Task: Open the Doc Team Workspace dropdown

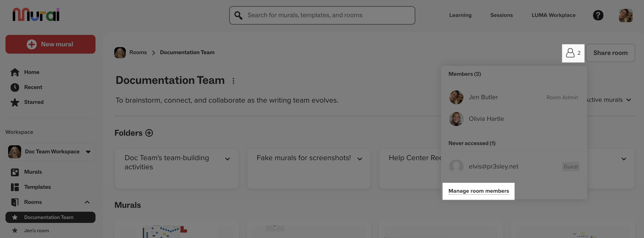Action: pos(50,152)
